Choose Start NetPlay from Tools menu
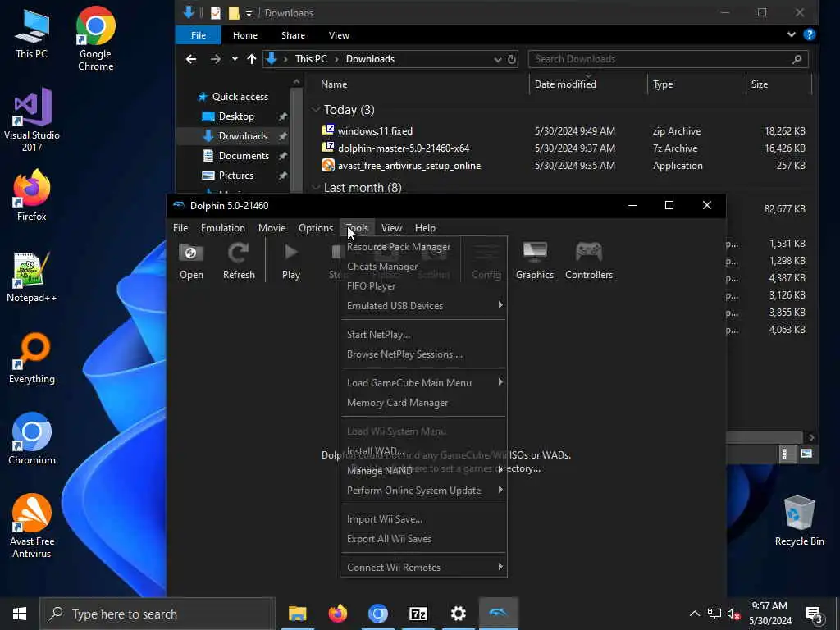The height and width of the screenshot is (630, 840). coord(423,335)
